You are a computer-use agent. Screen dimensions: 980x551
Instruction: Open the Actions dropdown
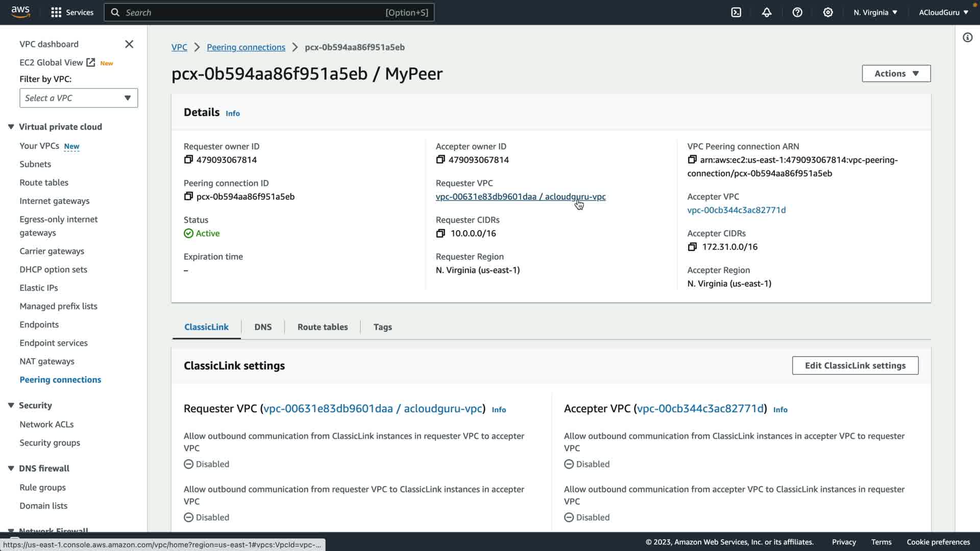pos(896,73)
